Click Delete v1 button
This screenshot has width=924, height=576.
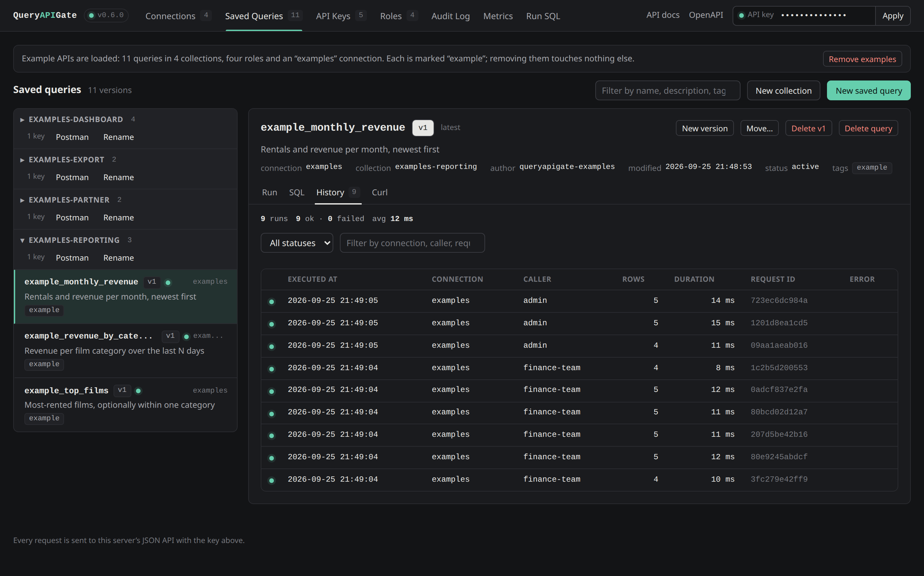pos(808,128)
